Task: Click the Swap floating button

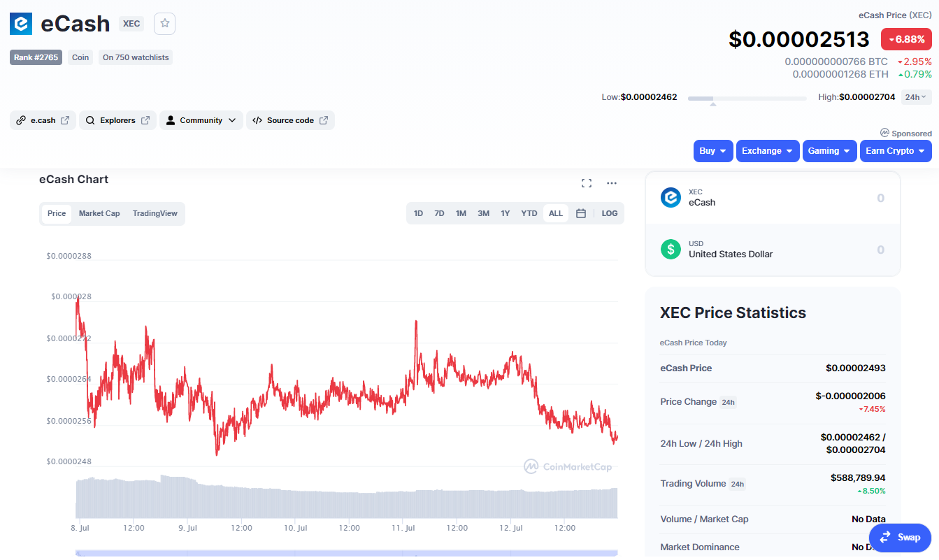Action: 901,538
